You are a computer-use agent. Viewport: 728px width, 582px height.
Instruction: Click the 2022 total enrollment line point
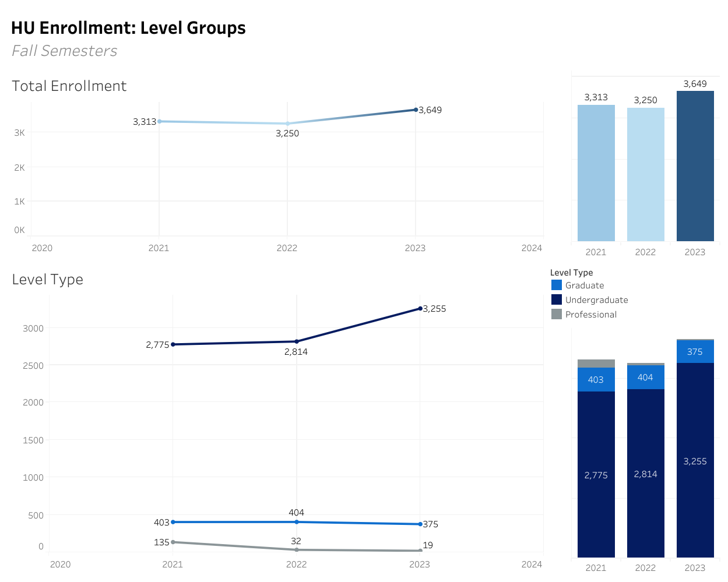[287, 124]
